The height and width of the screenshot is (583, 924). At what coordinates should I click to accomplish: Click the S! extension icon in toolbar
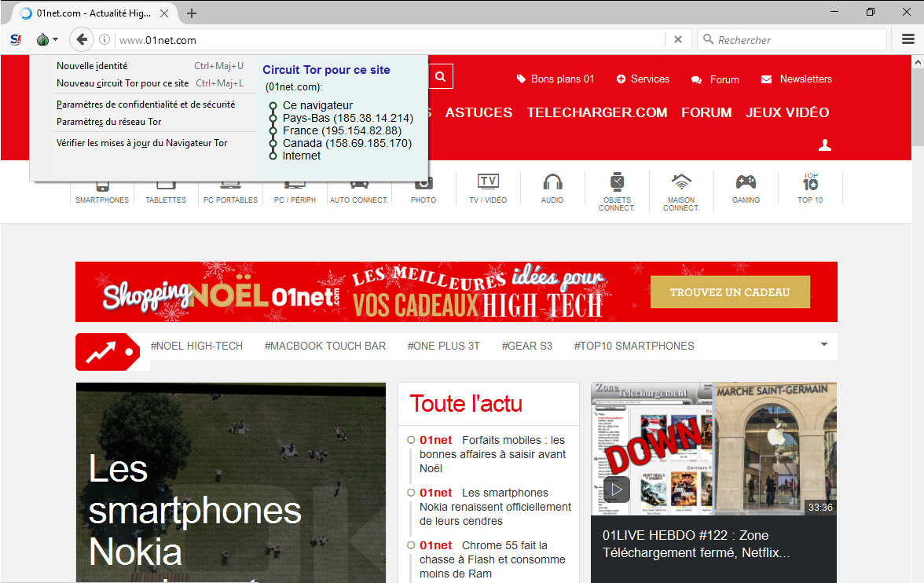click(16, 40)
